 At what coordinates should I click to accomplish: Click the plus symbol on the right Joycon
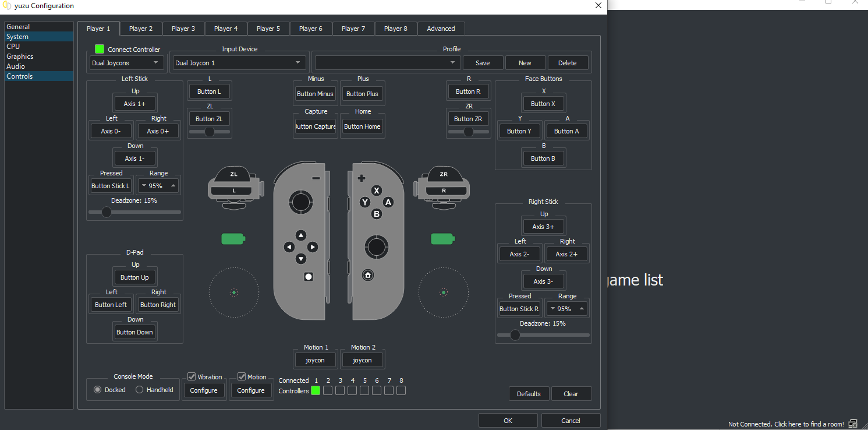point(362,178)
